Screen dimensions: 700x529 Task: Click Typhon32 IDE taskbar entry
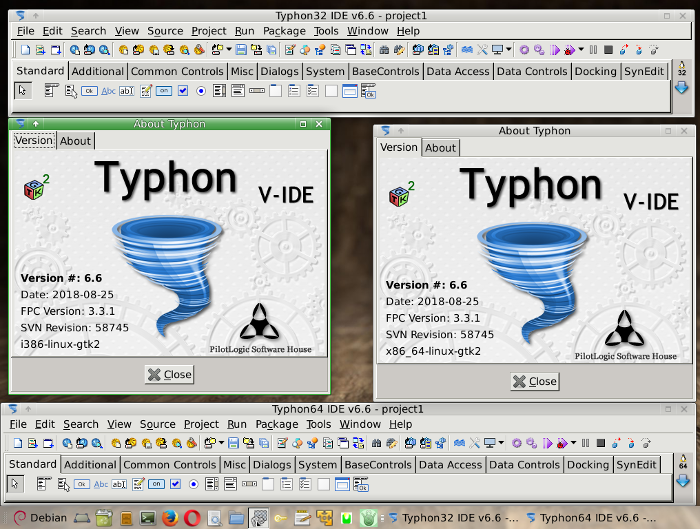453,518
